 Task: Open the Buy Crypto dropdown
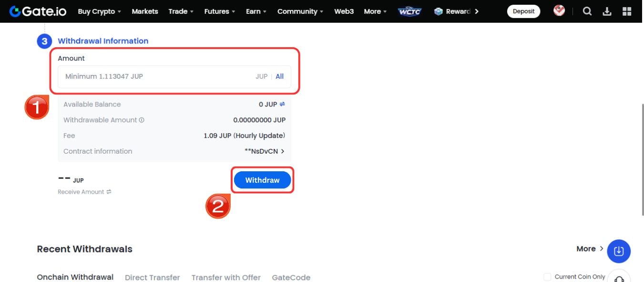(x=99, y=11)
